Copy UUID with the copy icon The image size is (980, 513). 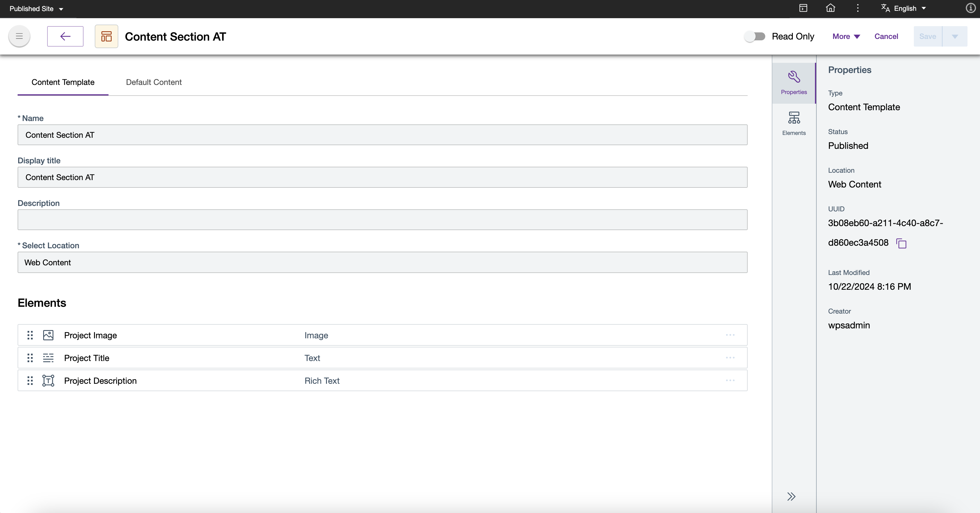pos(901,243)
